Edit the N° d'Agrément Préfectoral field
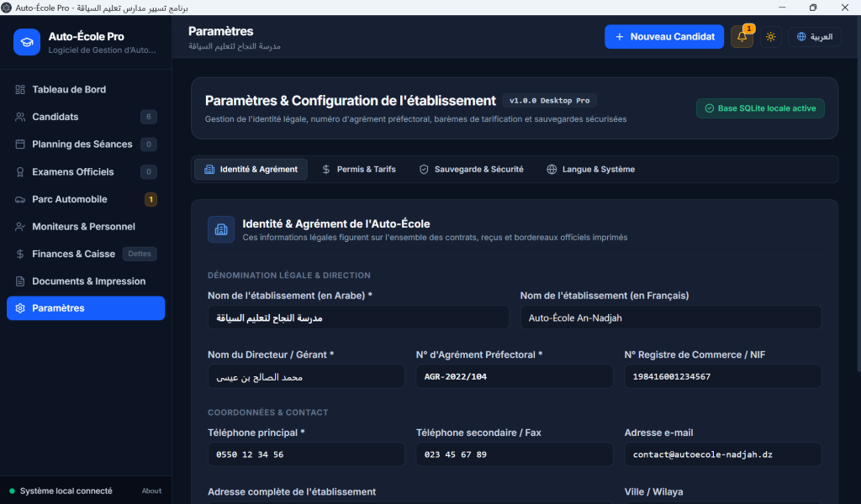The image size is (861, 504). pyautogui.click(x=515, y=377)
